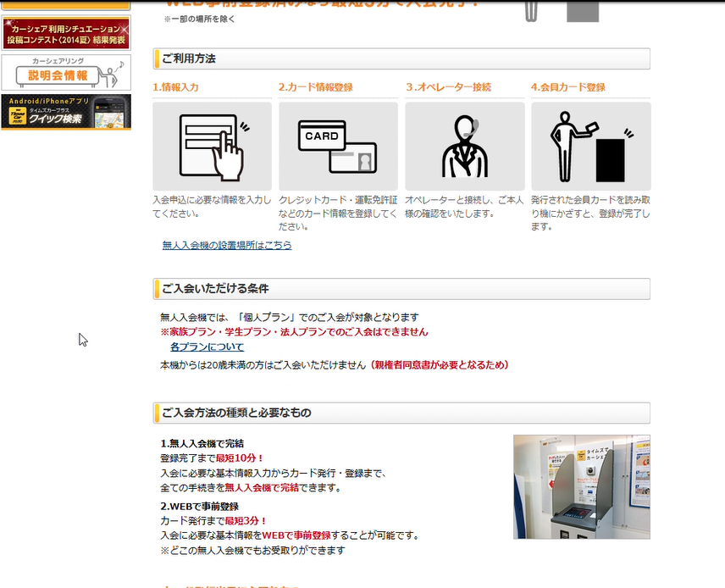Click the CARD and license illustration

[338, 147]
